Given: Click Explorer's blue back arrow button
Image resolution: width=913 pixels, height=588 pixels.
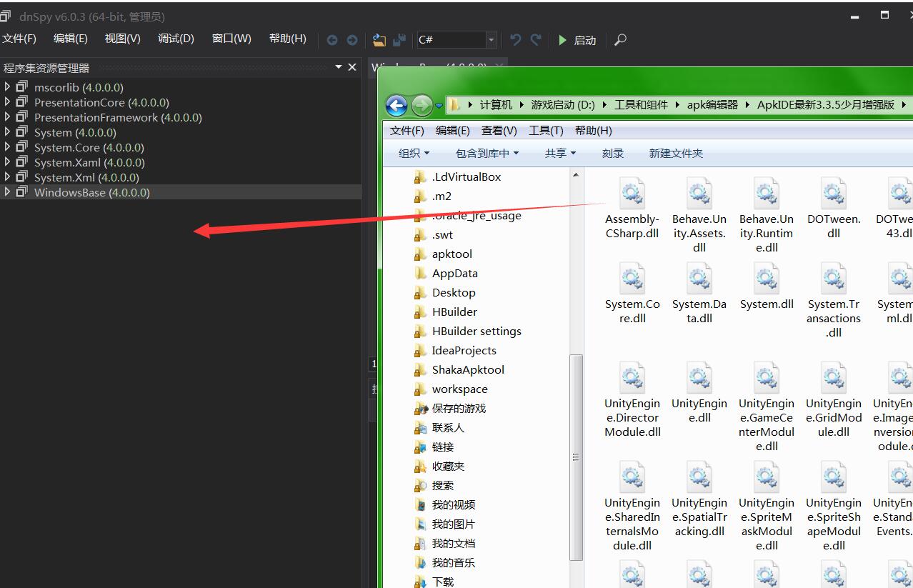Looking at the screenshot, I should [x=396, y=106].
